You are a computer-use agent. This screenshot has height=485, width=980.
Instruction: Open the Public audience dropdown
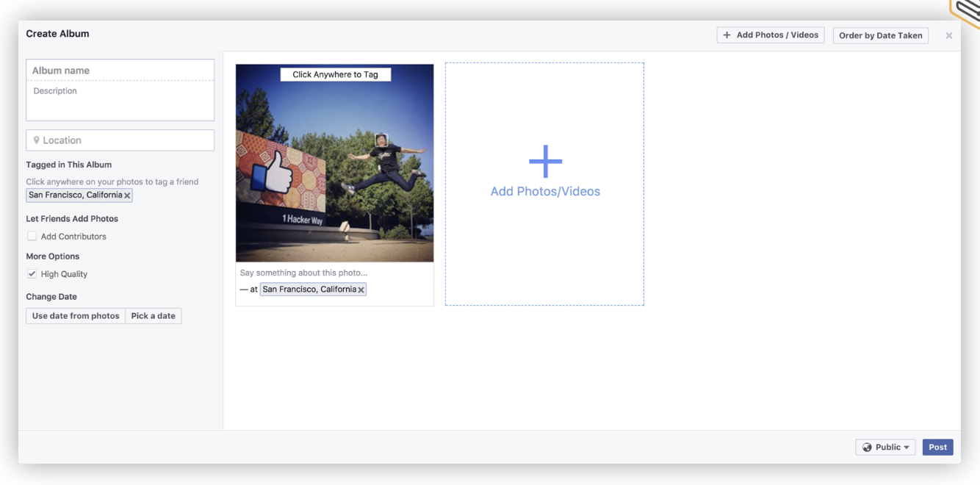(885, 448)
